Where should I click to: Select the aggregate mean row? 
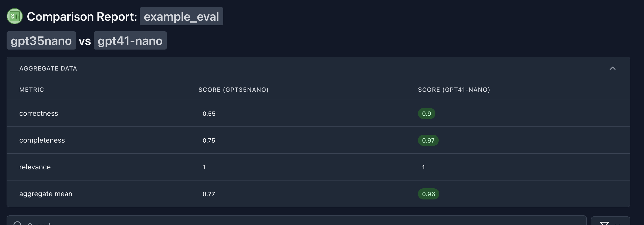pos(318,194)
